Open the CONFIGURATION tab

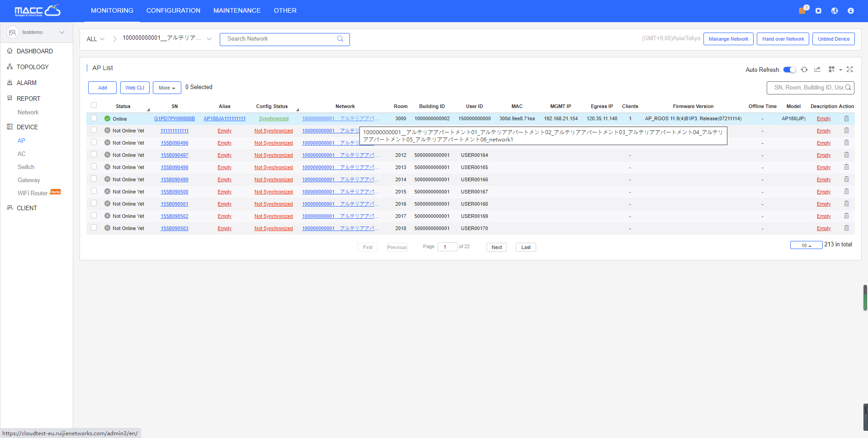173,10
